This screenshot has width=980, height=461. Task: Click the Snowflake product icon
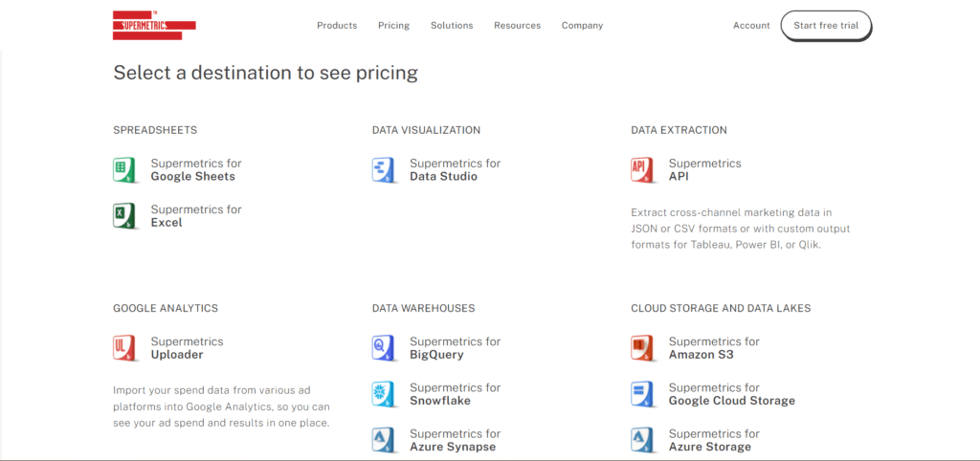tap(383, 394)
